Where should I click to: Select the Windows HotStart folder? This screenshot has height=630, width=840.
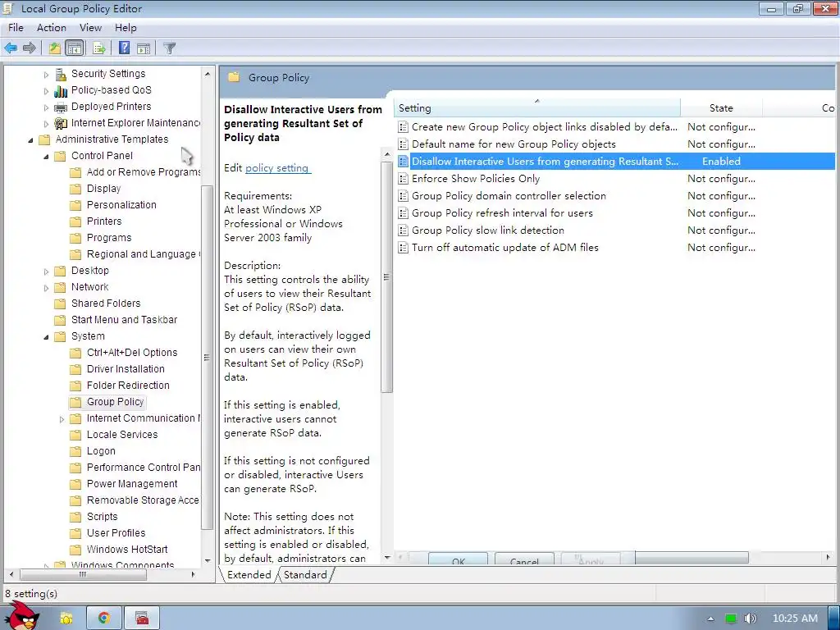127,550
